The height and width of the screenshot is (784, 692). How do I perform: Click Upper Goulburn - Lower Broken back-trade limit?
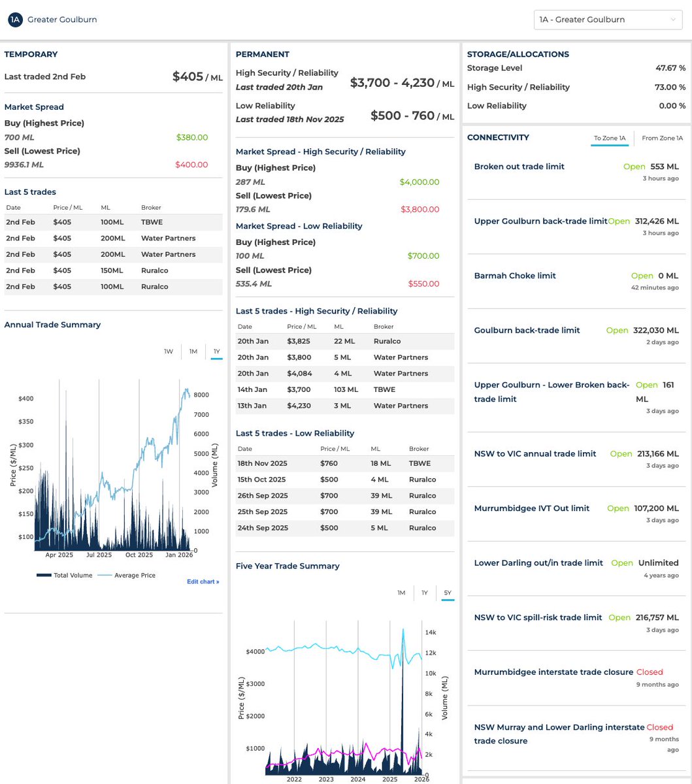point(576,397)
